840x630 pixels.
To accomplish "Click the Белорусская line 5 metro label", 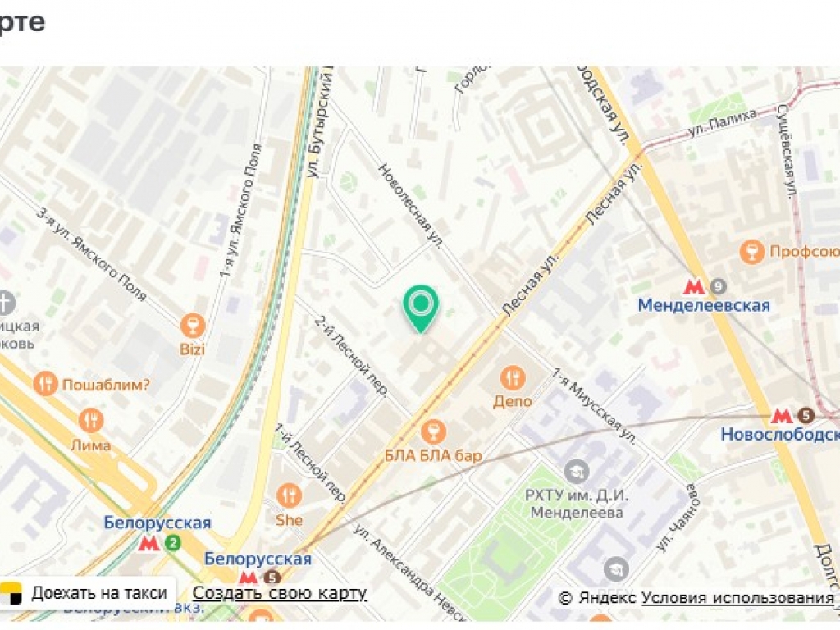I will 258,559.
